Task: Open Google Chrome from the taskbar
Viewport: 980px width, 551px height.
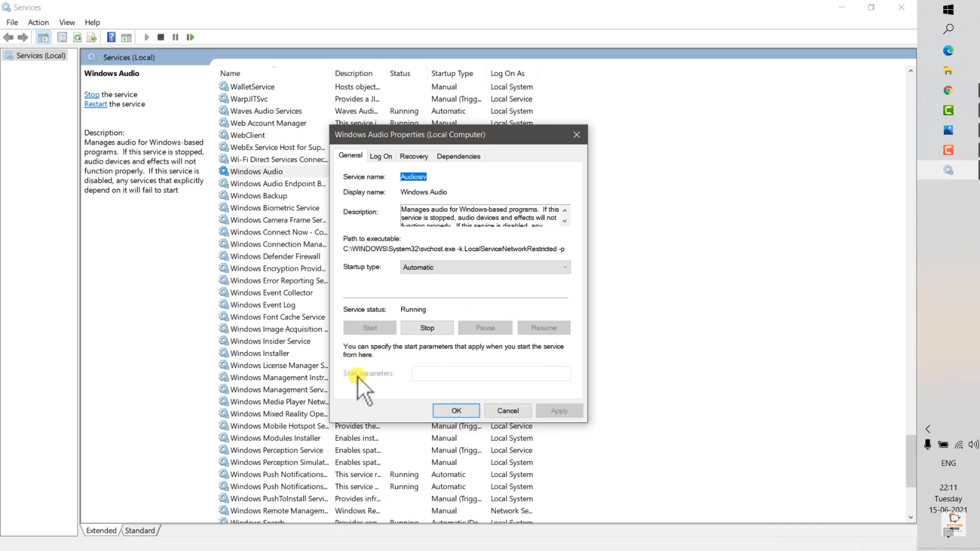Action: pos(948,91)
